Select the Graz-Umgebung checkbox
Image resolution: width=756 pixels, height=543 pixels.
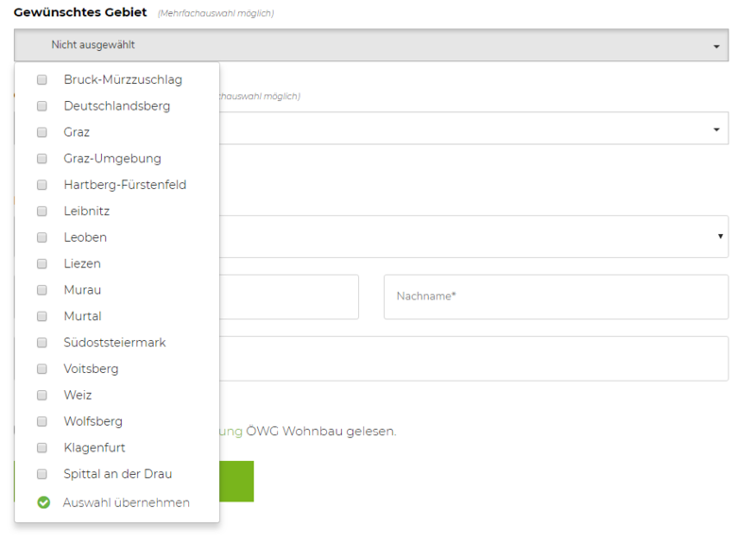pos(42,159)
